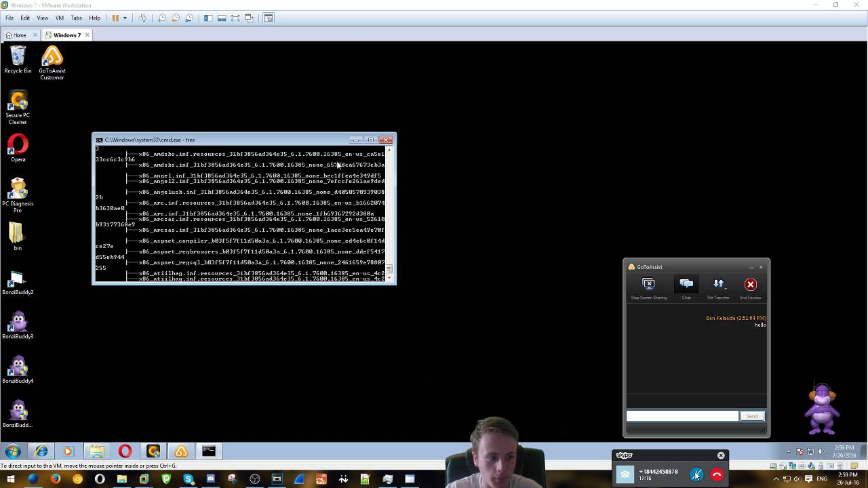Select GoToAssist Customer desktop icon

[52, 62]
